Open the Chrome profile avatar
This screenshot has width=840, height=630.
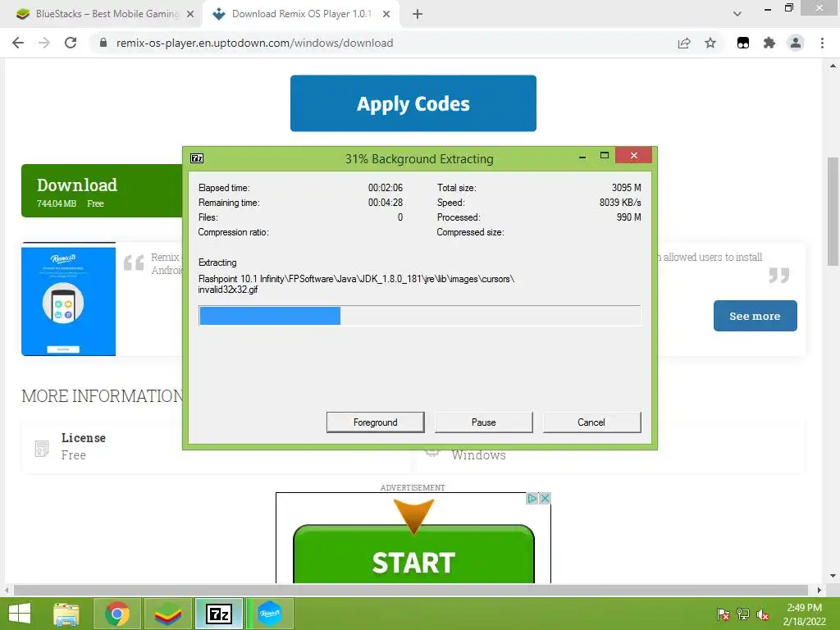click(x=796, y=43)
